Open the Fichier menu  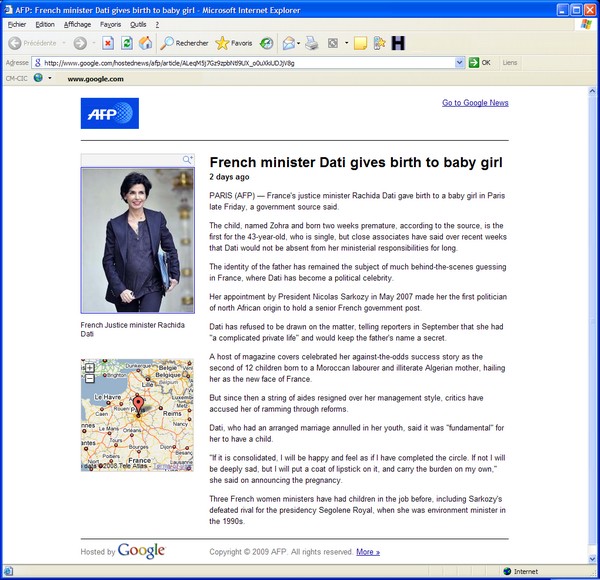pyautogui.click(x=17, y=24)
